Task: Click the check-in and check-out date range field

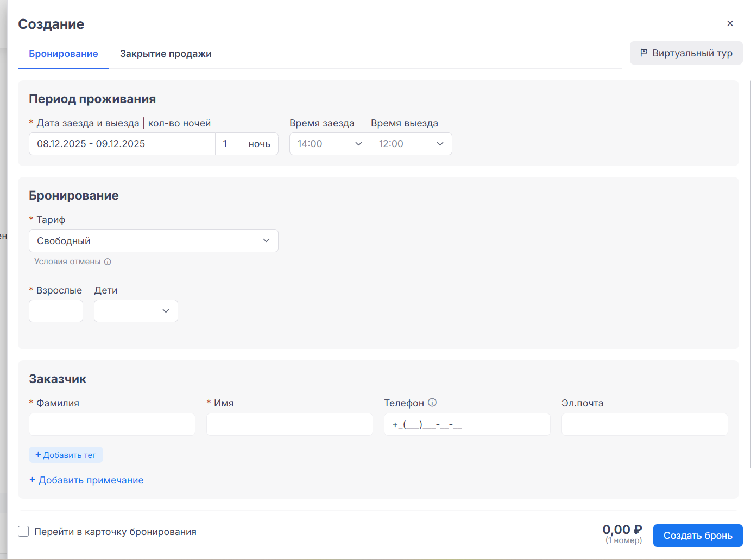Action: click(x=122, y=144)
